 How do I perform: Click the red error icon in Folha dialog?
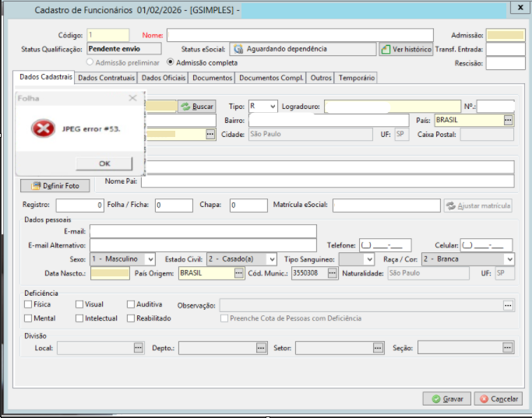click(x=43, y=128)
